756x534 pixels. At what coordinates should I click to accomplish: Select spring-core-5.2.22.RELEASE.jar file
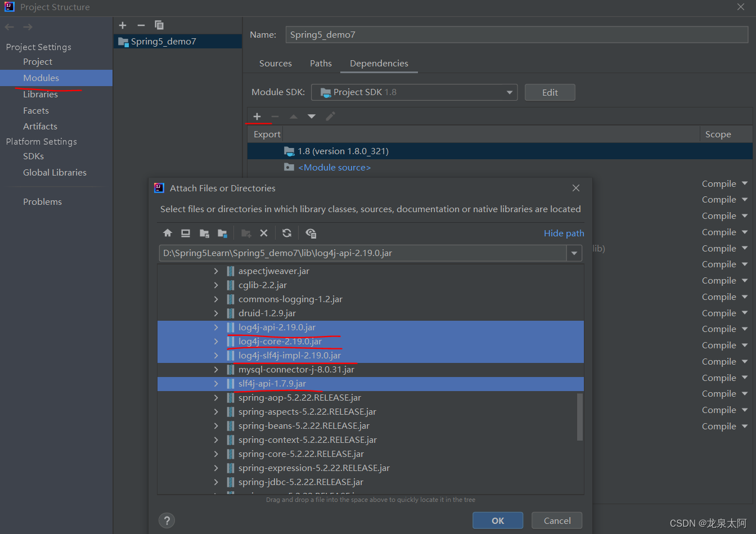[301, 454]
